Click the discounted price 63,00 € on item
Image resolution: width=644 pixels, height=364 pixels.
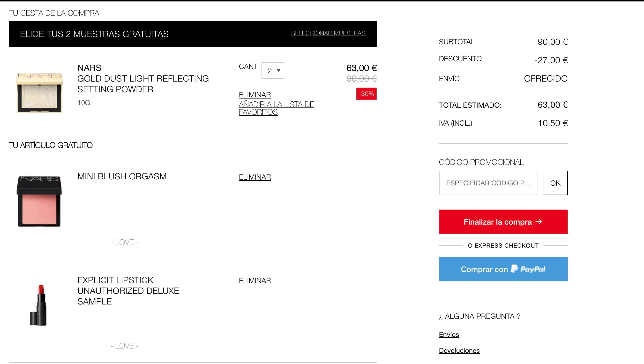click(361, 68)
